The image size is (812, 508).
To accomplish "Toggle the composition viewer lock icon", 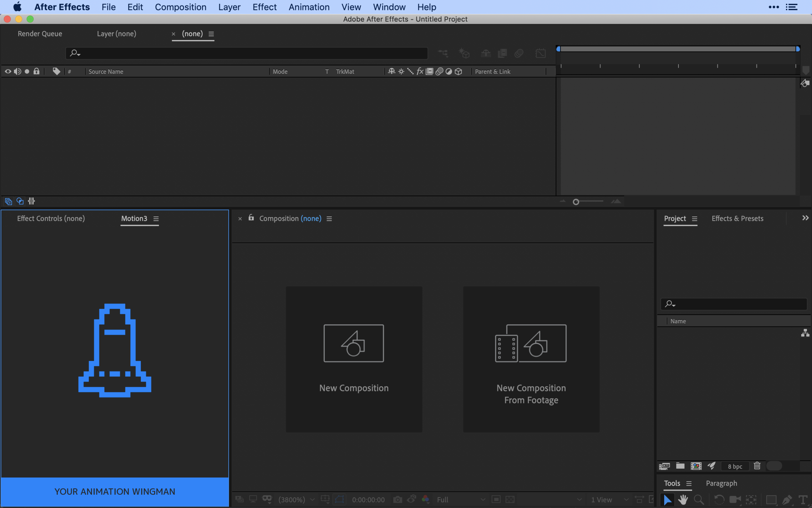I will point(251,218).
